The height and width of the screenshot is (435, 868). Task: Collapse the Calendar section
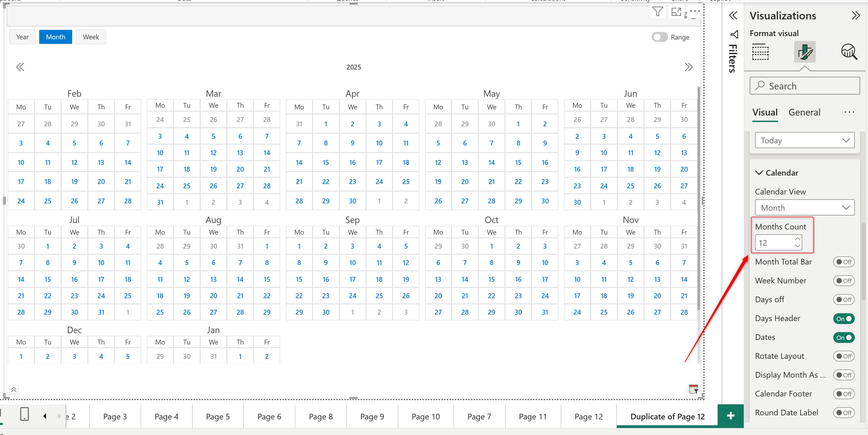click(x=759, y=173)
